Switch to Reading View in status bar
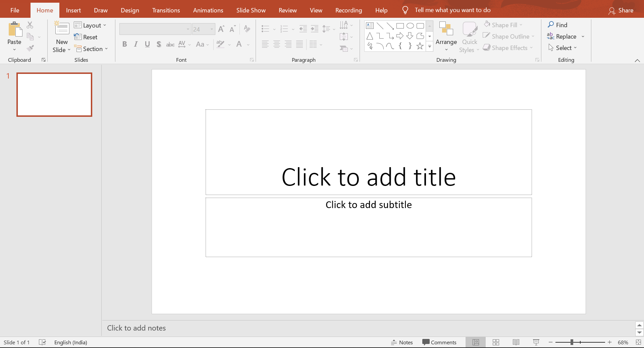Image resolution: width=644 pixels, height=348 pixels. pos(516,342)
